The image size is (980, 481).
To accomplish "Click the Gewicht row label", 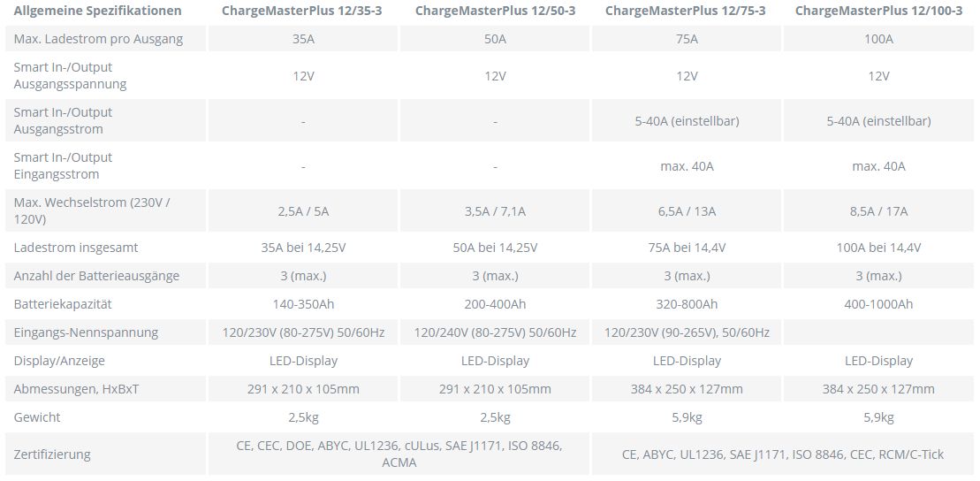I will click(37, 417).
